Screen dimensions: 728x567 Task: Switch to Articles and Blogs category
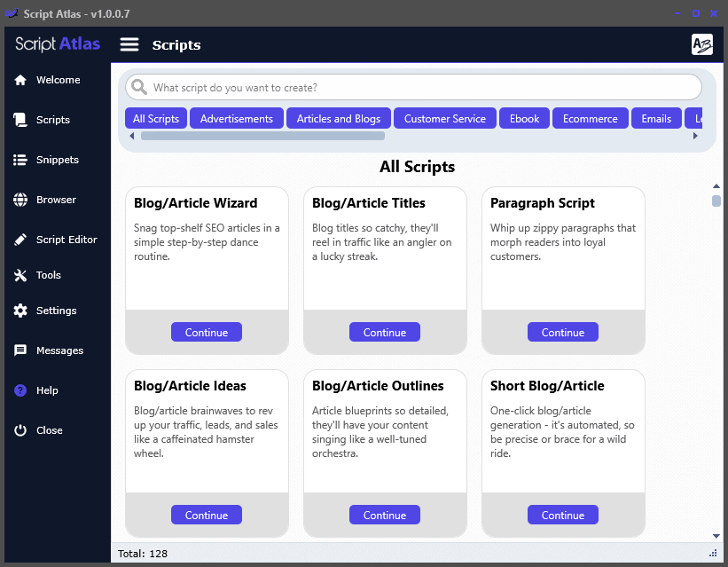tap(339, 119)
